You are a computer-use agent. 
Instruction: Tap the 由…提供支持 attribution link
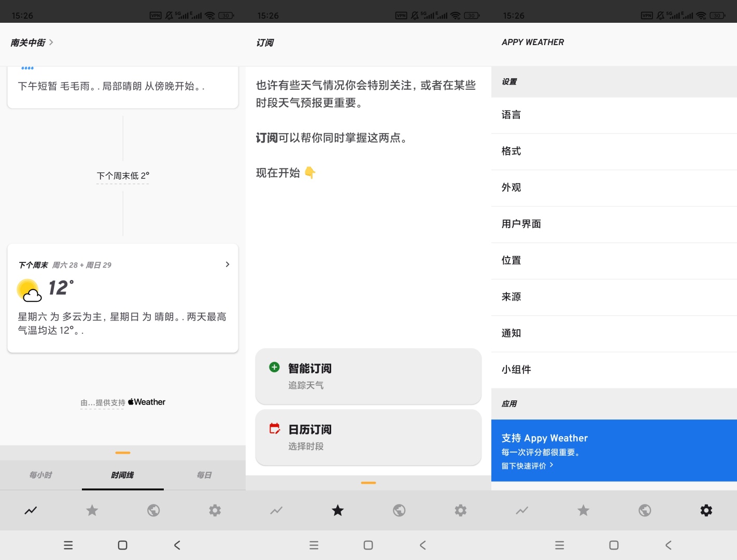[103, 402]
